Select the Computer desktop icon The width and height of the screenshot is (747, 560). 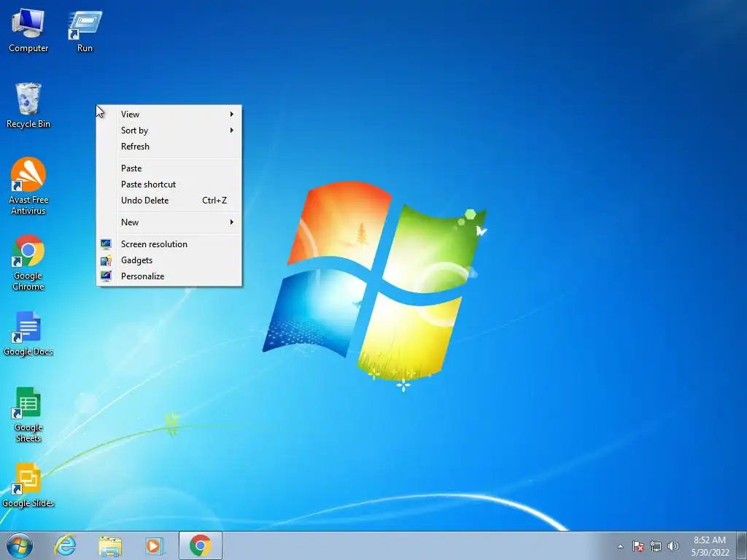pyautogui.click(x=28, y=31)
